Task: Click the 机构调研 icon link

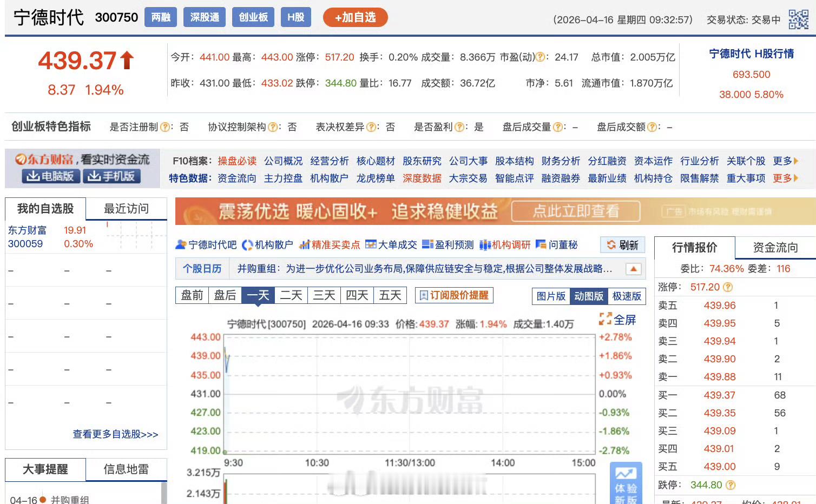Action: coord(486,244)
